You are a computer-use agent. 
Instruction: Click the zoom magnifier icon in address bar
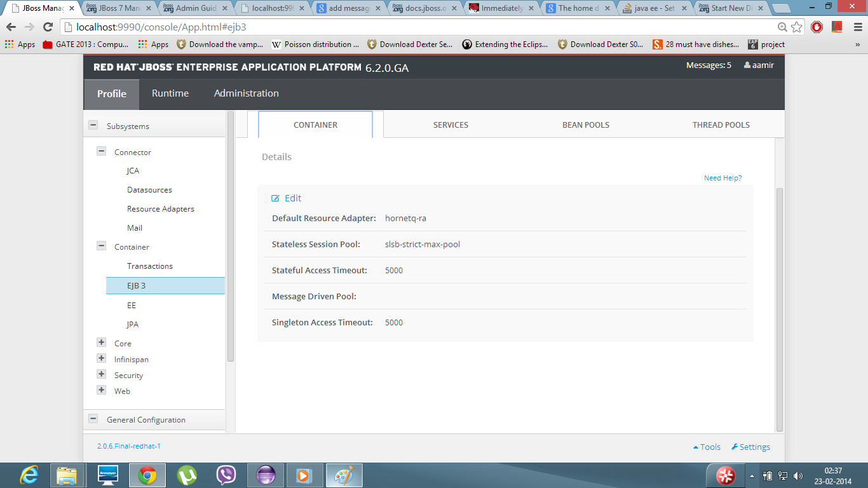tap(783, 27)
